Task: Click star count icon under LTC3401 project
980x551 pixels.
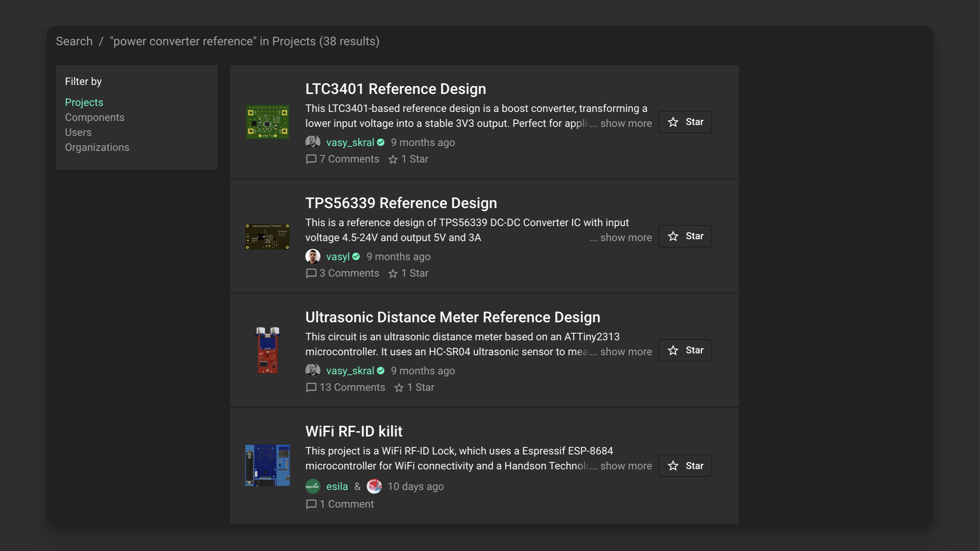Action: pyautogui.click(x=393, y=159)
